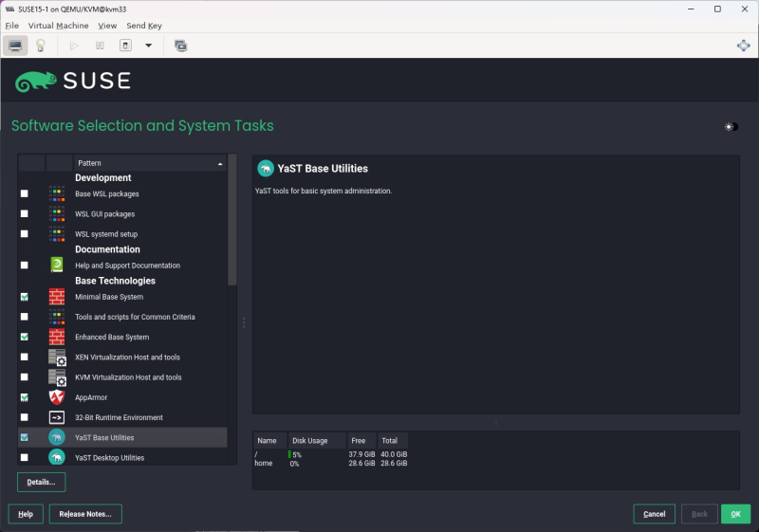
Task: Click KVM Virtualization Host icon
Action: click(x=57, y=377)
